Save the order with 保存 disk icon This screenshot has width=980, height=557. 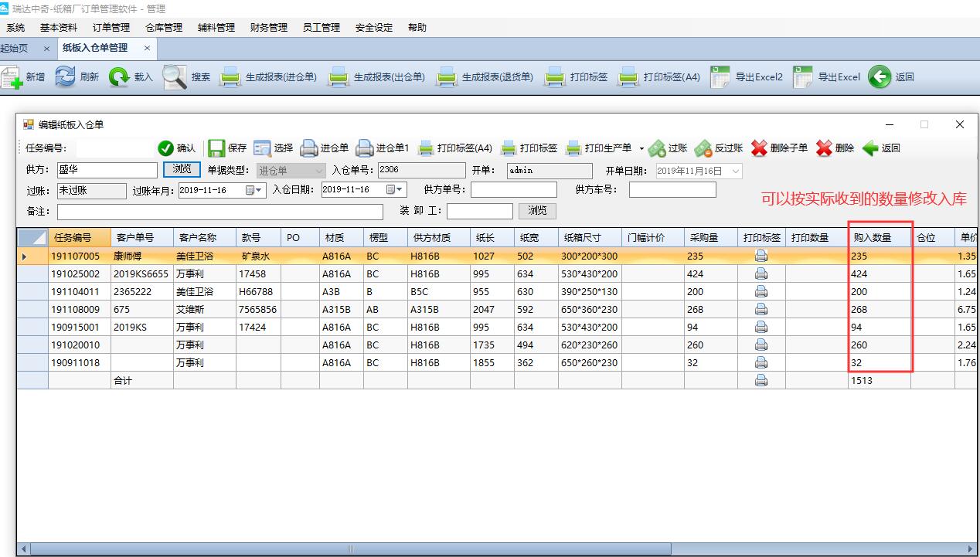coord(216,148)
